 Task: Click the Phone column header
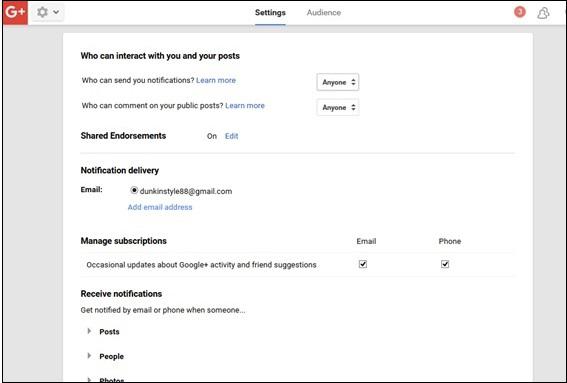(x=449, y=241)
